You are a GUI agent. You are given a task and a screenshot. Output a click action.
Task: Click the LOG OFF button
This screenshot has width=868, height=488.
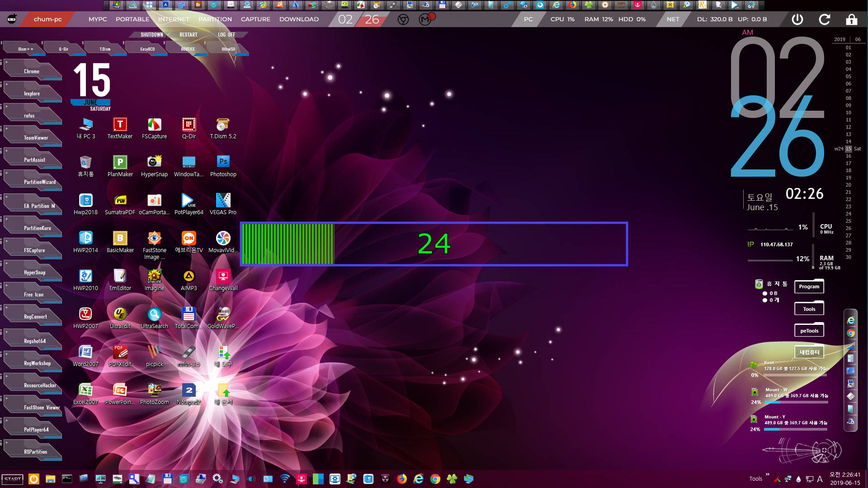click(226, 35)
